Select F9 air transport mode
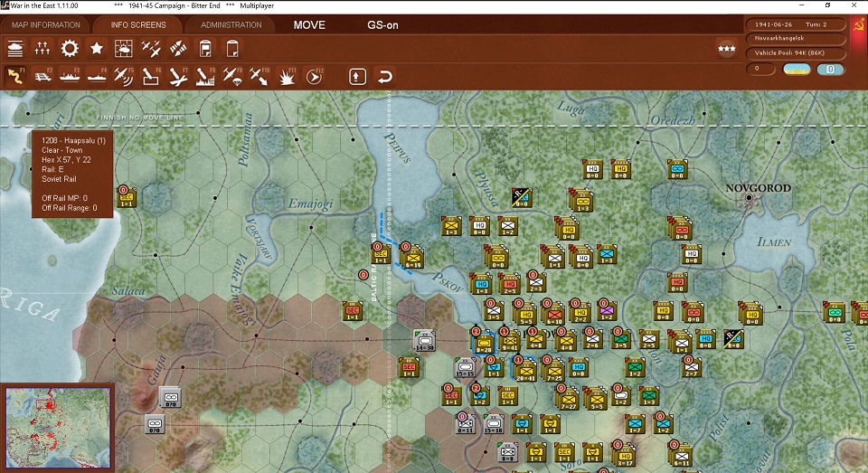Screen dimensions: 868x473 point(232,76)
